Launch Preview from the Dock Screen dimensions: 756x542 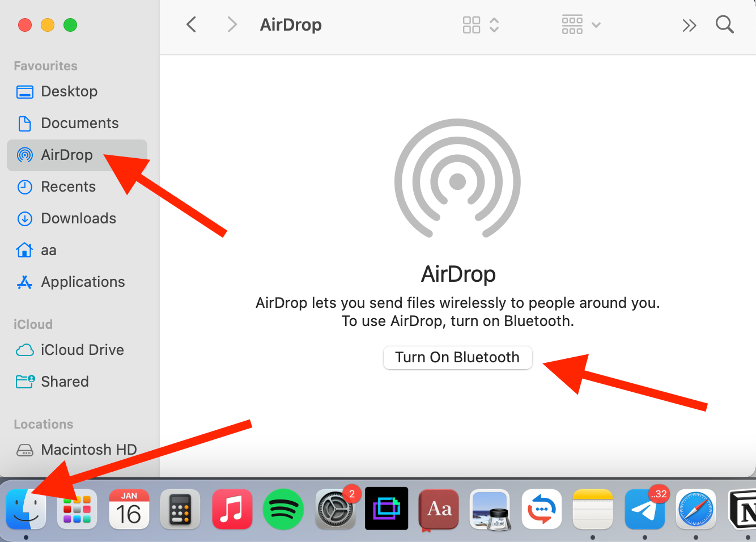tap(490, 509)
